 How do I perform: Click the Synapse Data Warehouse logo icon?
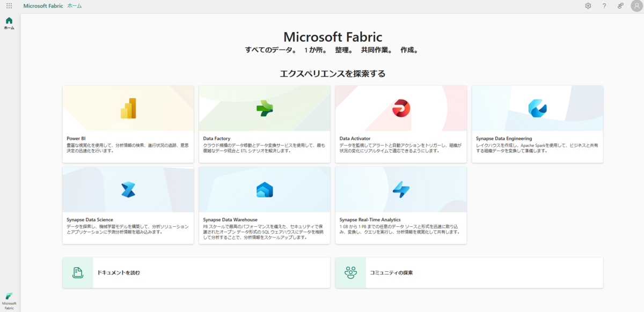(265, 189)
